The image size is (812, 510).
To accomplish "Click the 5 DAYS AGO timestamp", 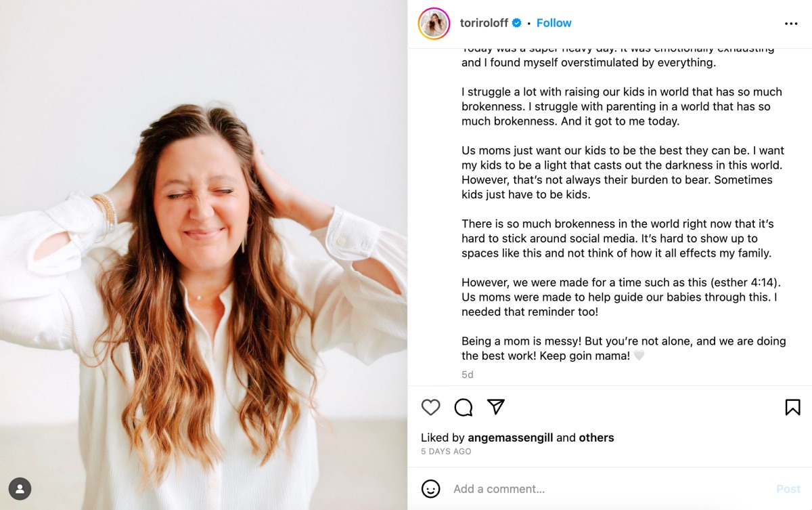I will (445, 451).
